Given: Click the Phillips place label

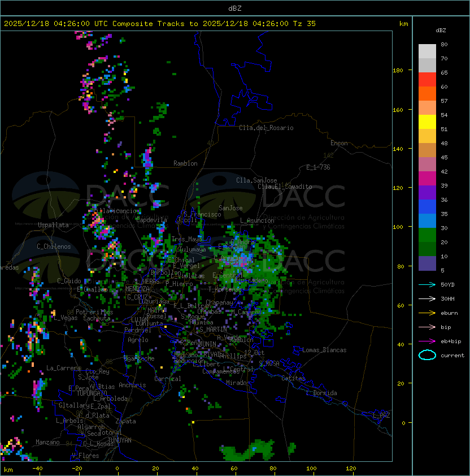Looking at the screenshot, I should (233, 356).
